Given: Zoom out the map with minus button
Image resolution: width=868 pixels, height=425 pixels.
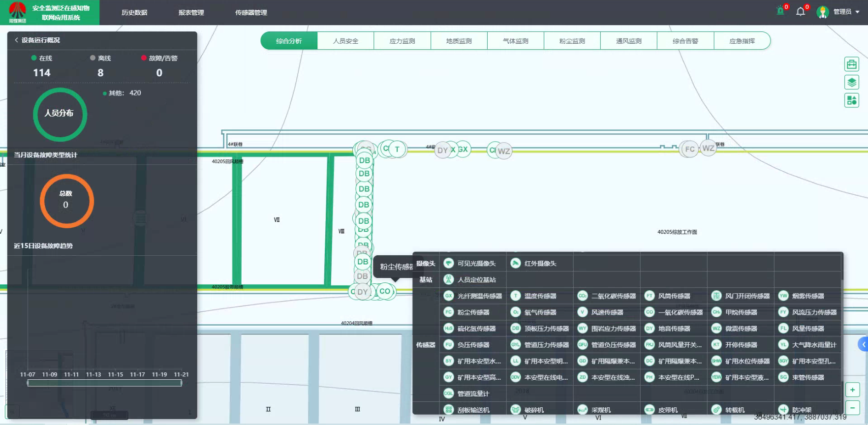Looking at the screenshot, I should pyautogui.click(x=852, y=407).
